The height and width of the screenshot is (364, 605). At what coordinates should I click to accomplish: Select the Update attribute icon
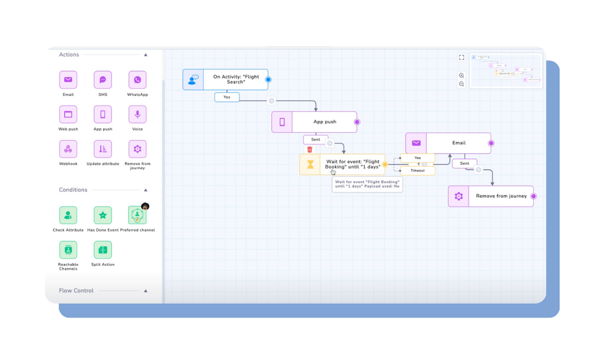coord(103,149)
